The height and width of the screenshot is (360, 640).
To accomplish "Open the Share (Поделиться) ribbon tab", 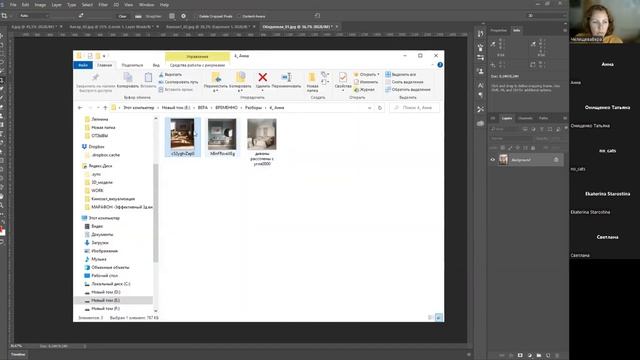I will [x=132, y=65].
